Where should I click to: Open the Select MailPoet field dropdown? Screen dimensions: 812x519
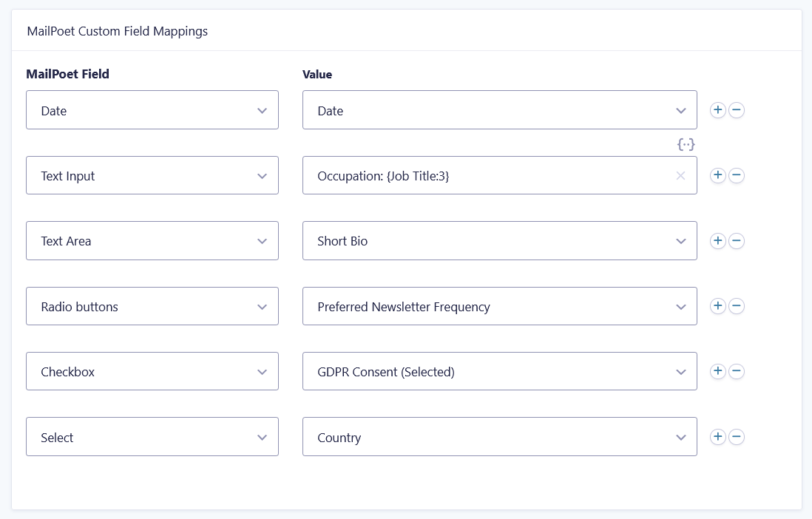point(152,437)
